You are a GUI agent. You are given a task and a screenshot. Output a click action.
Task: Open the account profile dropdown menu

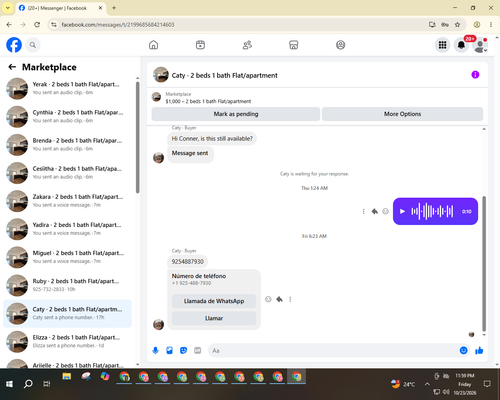pos(480,45)
